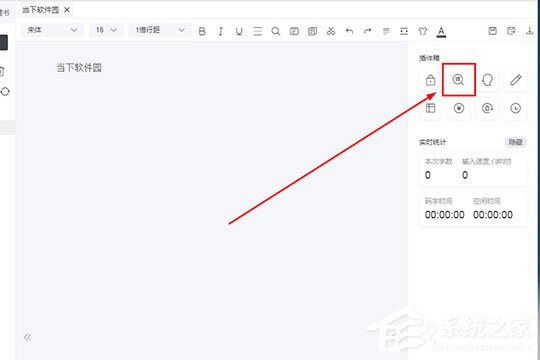Click the 插件箱 section heading
540x360 pixels.
(429, 58)
